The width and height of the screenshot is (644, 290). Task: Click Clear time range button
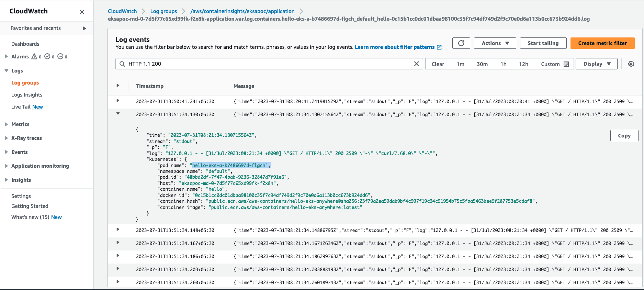[x=438, y=64]
